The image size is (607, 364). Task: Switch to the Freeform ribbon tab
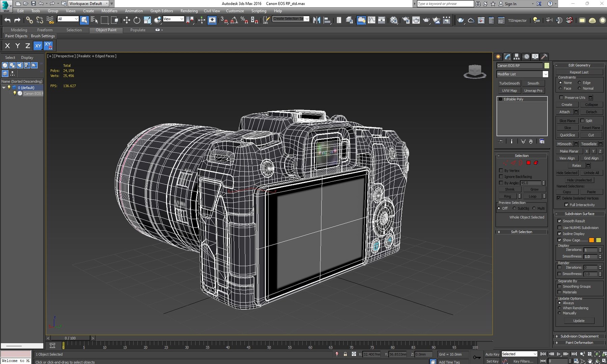pyautogui.click(x=45, y=30)
